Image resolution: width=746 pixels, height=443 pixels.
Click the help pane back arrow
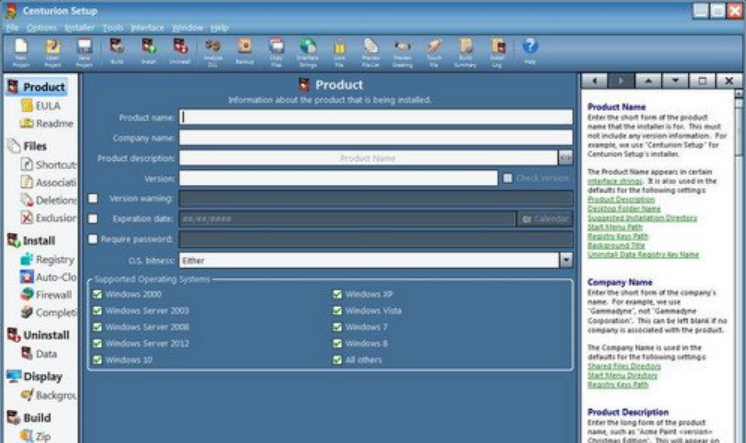click(594, 81)
